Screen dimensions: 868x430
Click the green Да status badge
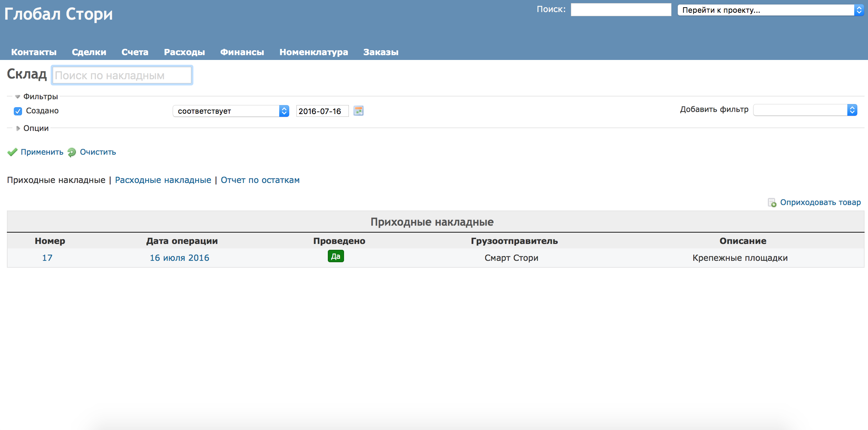pyautogui.click(x=336, y=256)
